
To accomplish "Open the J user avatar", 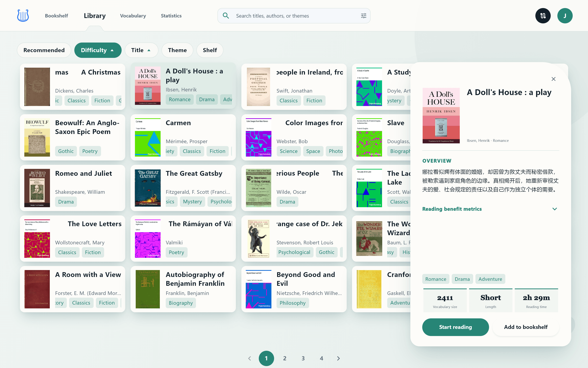I will coord(565,16).
